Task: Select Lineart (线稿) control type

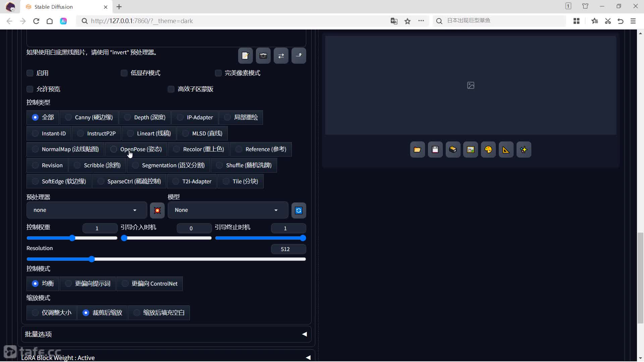Action: 149,134
